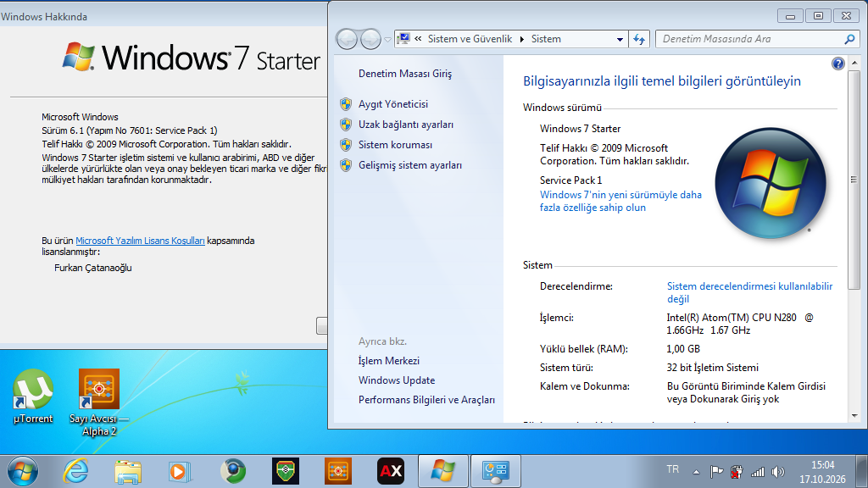The height and width of the screenshot is (488, 868).
Task: Refresh the Sistem page in the address bar
Action: (x=639, y=39)
